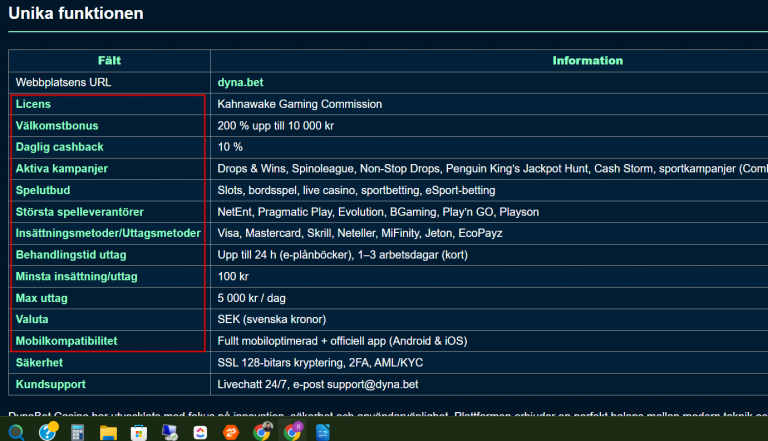Click the 5 000 kr / dag value
768x441 pixels.
[x=252, y=298]
